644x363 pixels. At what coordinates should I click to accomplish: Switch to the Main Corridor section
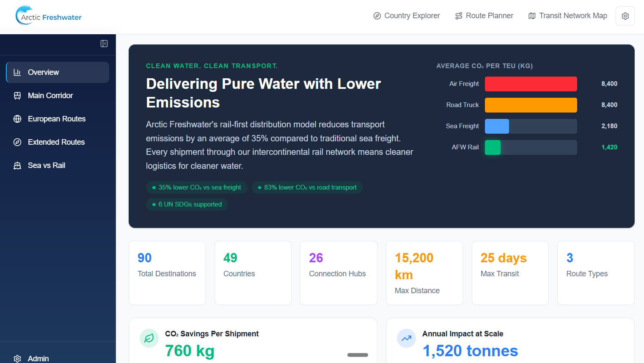51,95
